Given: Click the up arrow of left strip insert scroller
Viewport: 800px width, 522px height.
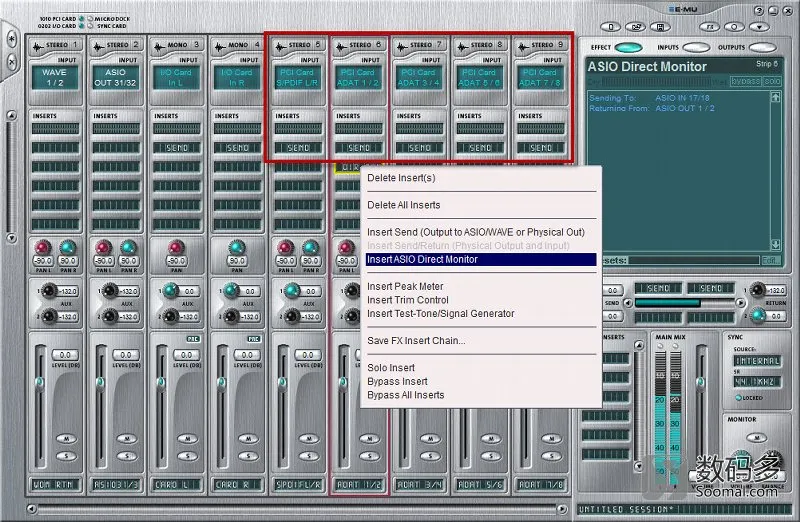Looking at the screenshot, I should click(x=11, y=116).
